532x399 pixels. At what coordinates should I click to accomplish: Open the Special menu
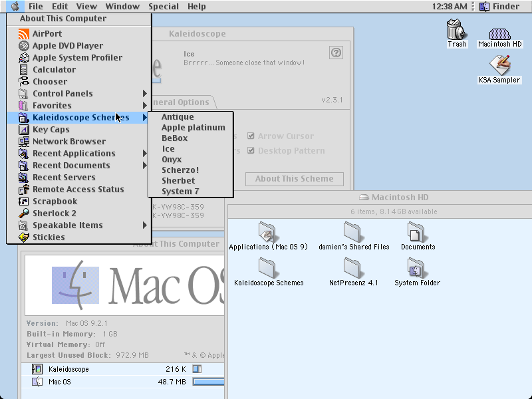click(x=163, y=7)
